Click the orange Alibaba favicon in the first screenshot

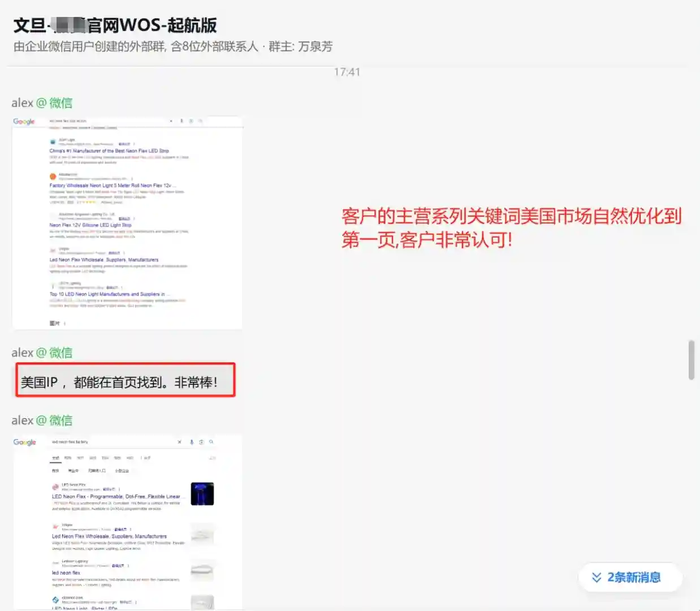coord(53,177)
